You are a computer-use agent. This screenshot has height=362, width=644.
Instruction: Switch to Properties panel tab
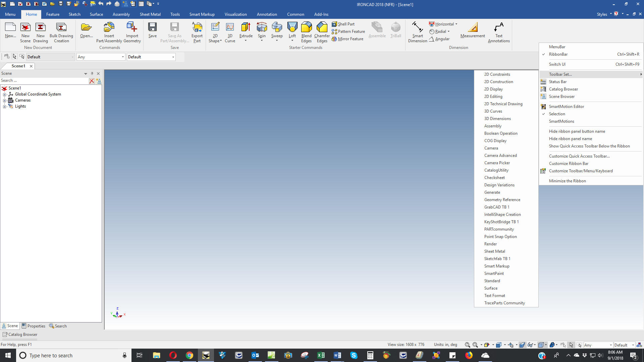(34, 326)
